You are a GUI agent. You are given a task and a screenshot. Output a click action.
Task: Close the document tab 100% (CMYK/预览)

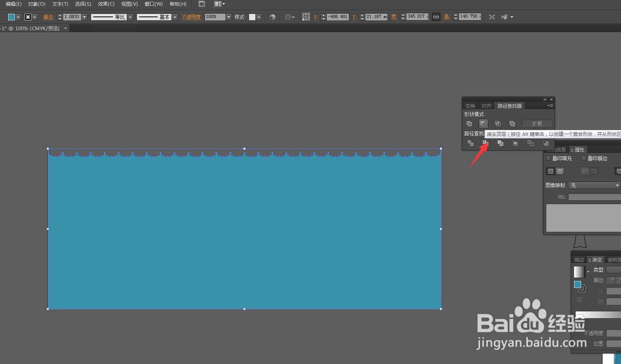[66, 28]
